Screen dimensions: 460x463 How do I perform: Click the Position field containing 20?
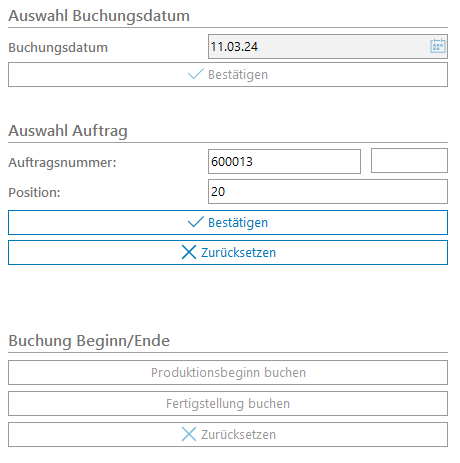328,191
